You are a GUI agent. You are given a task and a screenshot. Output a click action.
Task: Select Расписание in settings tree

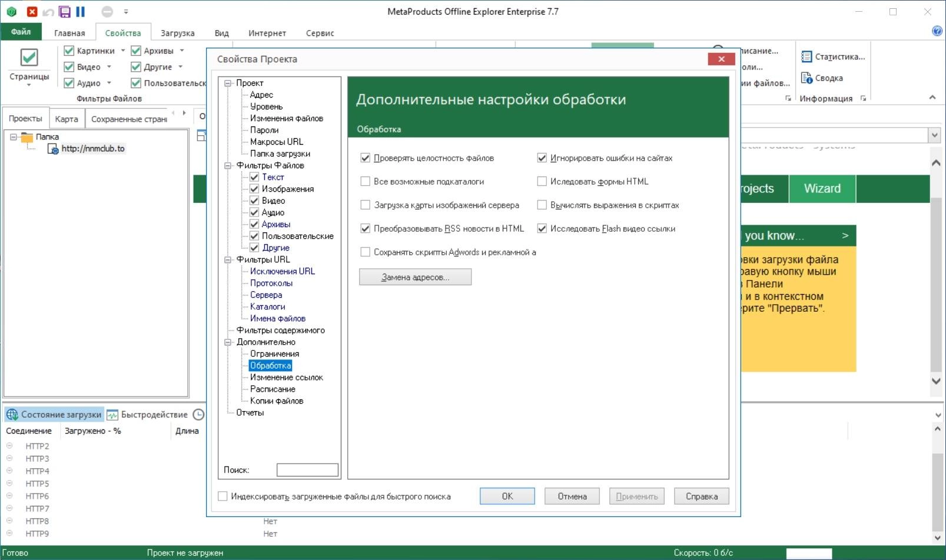tap(273, 389)
